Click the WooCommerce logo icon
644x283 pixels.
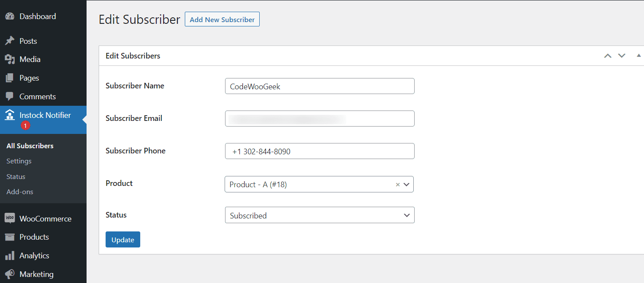pyautogui.click(x=10, y=218)
